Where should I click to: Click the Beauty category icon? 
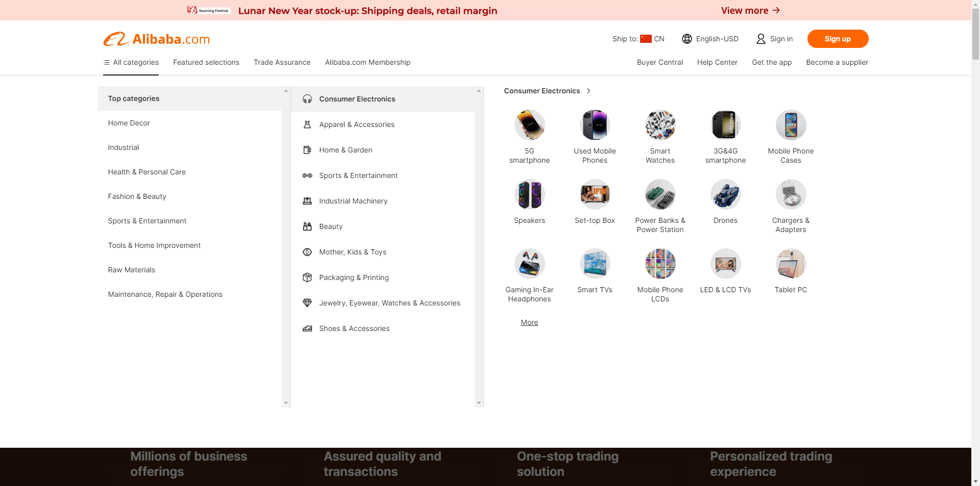point(307,226)
